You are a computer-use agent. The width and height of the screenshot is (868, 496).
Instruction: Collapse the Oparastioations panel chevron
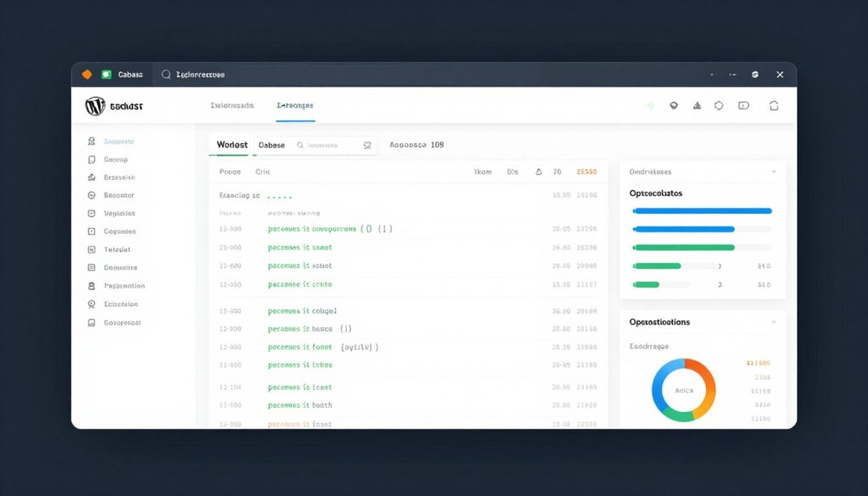(774, 321)
